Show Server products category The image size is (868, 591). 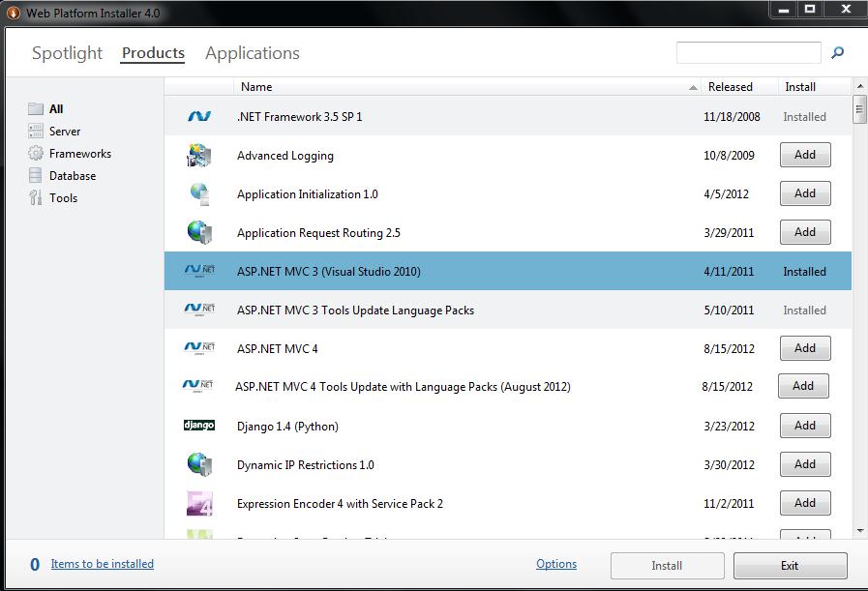[65, 132]
